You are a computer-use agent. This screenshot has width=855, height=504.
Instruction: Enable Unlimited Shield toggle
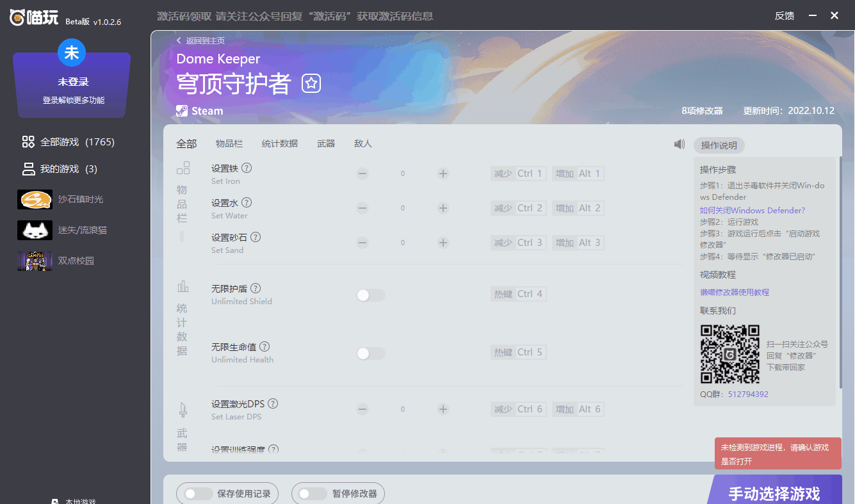371,295
